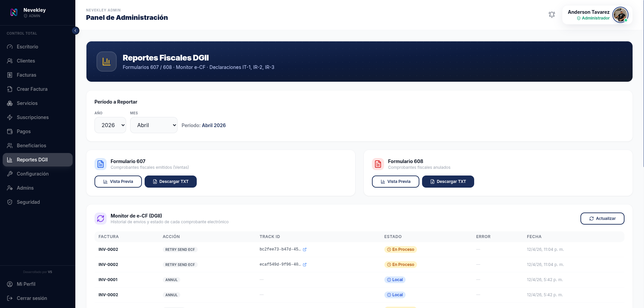
Task: Open the Mes dropdown showing Abril
Action: tap(154, 125)
